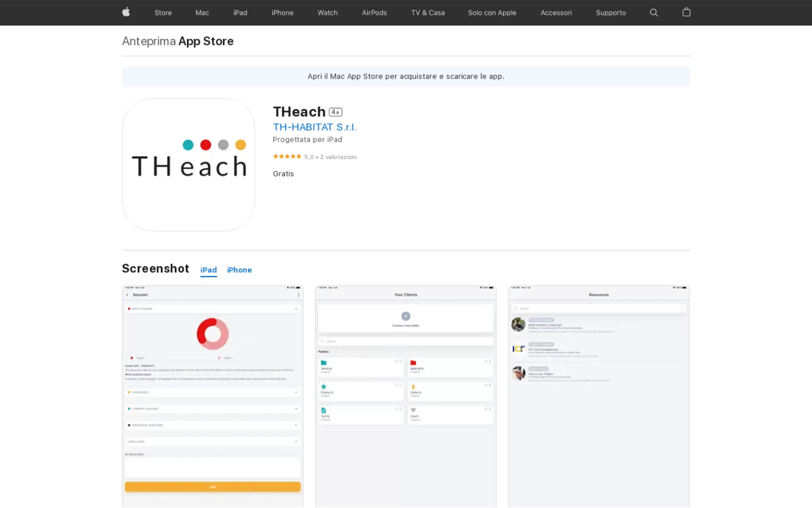Open the Session screenshot thumbnail
Viewport: 812px width, 508px height.
pyautogui.click(x=213, y=396)
